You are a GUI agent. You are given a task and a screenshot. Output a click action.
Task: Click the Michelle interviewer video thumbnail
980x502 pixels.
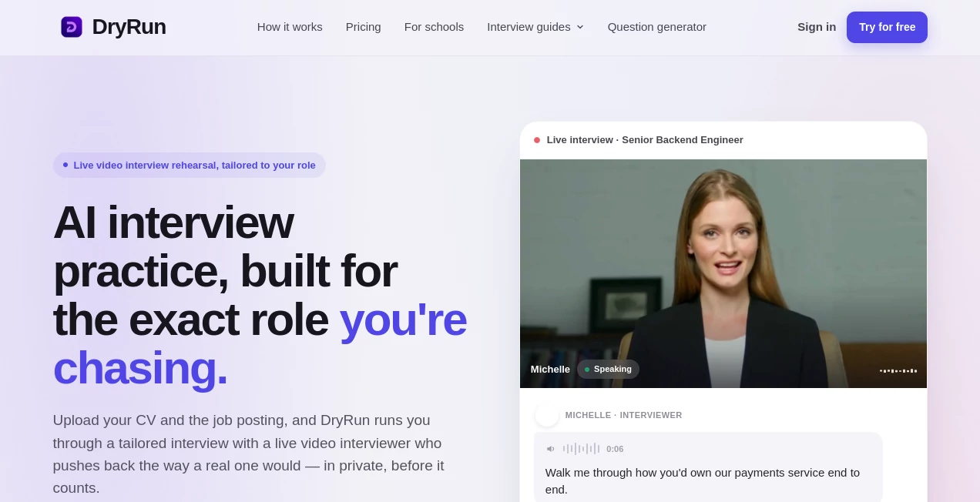723,273
